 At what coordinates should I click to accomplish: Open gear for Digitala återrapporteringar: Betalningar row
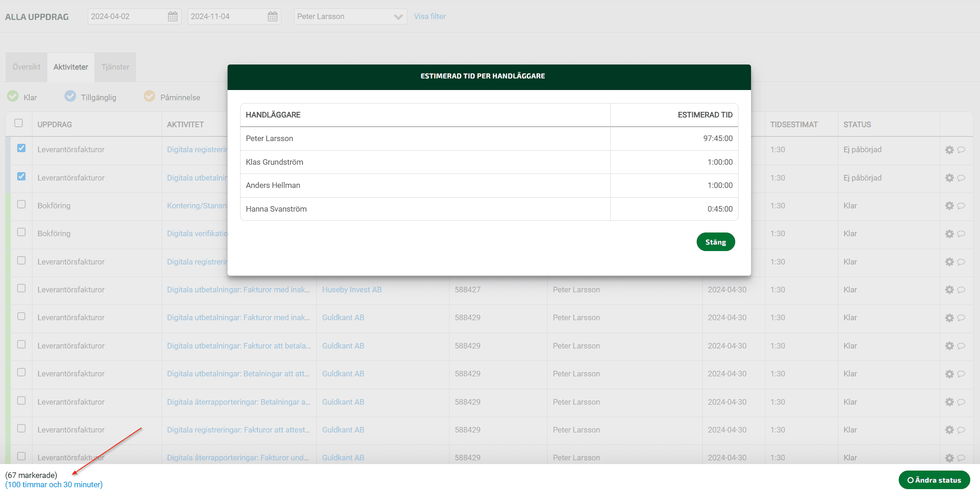pos(949,402)
